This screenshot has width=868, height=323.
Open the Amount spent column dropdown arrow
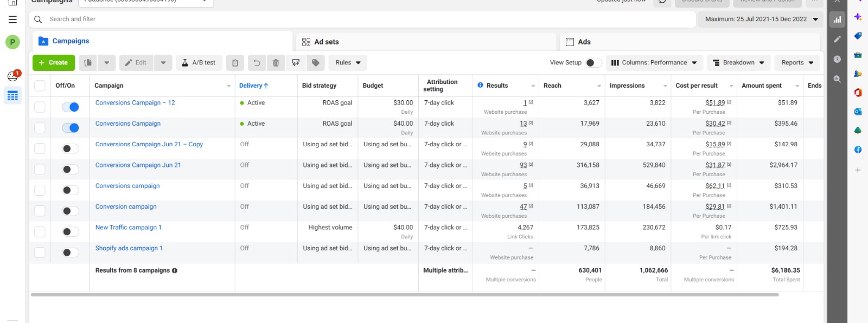point(797,86)
